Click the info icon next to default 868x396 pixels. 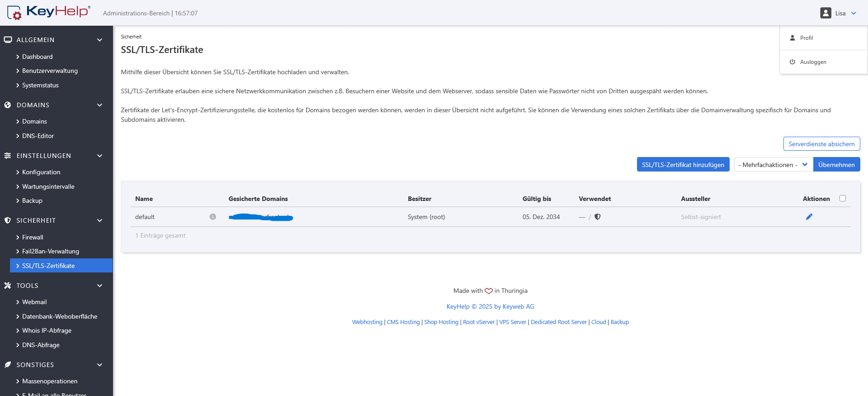(x=212, y=217)
